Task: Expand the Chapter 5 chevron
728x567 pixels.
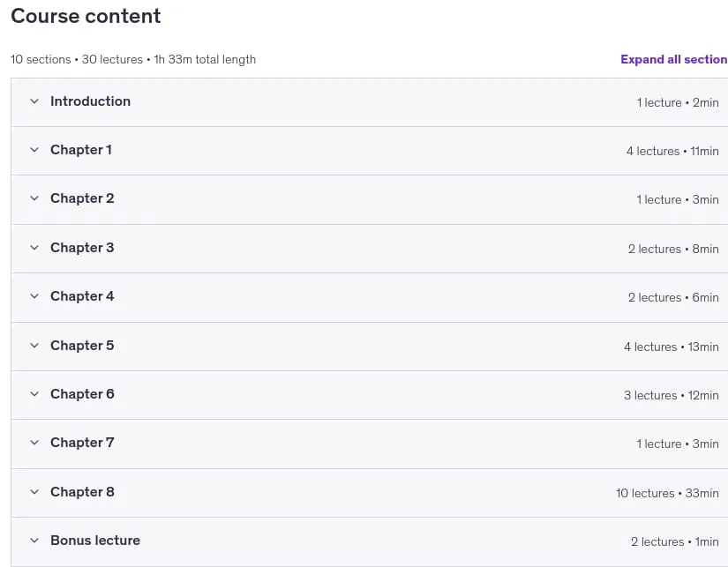Action: (34, 345)
